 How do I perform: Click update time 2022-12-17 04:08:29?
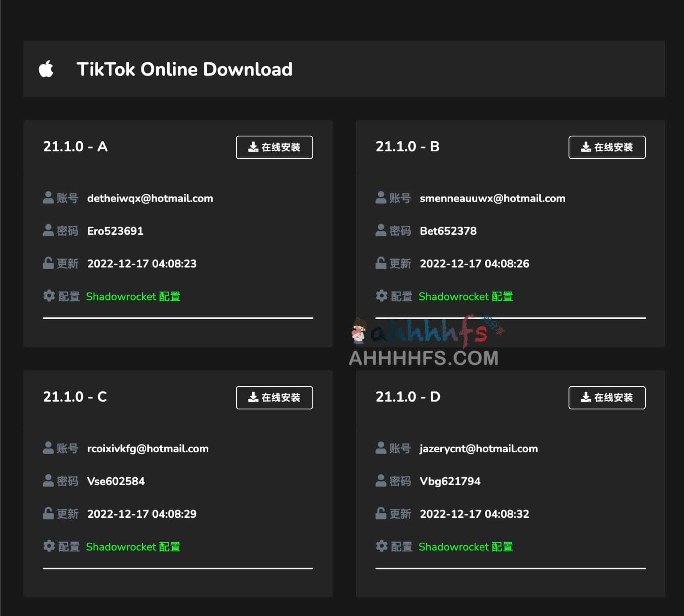point(142,514)
